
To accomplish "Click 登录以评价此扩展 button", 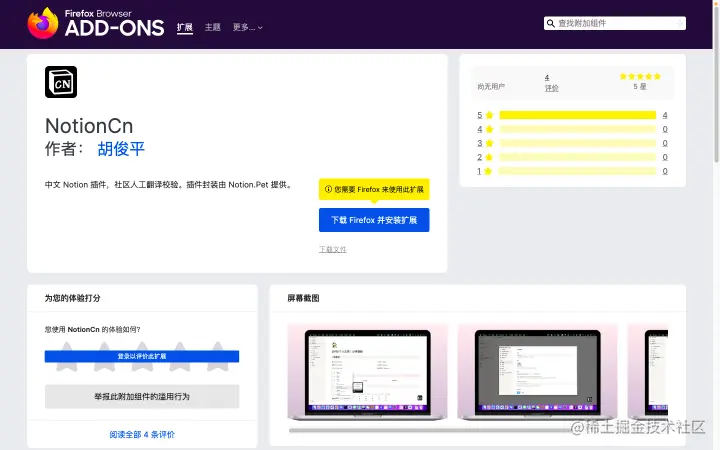I will click(142, 356).
